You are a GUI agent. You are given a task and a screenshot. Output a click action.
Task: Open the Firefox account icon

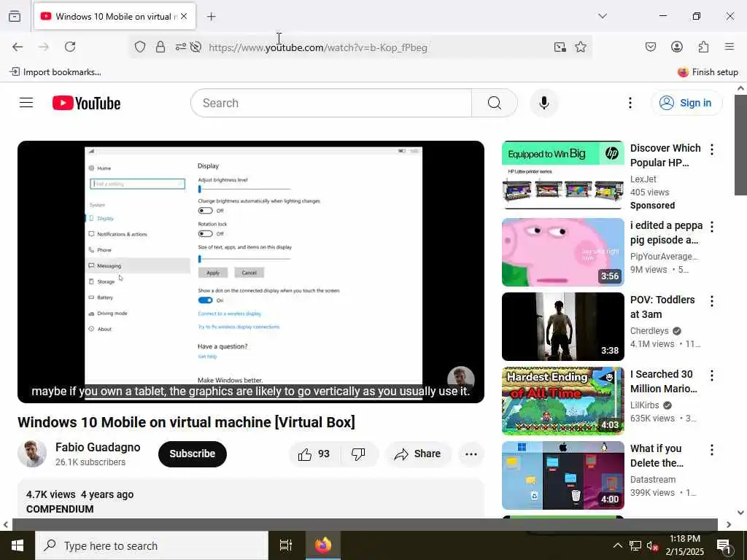pos(676,47)
